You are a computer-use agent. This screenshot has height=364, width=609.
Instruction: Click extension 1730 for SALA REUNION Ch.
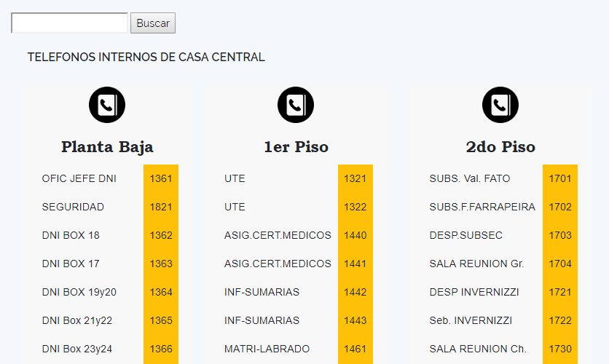pyautogui.click(x=560, y=349)
